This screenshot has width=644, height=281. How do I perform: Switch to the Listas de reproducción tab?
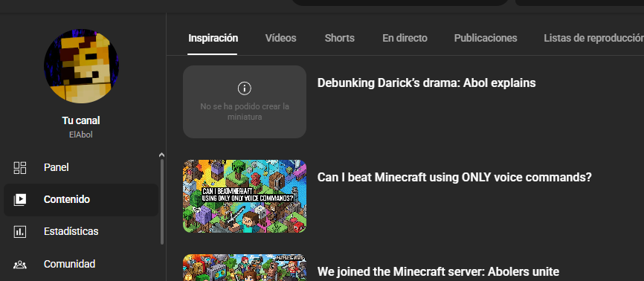[x=593, y=38]
